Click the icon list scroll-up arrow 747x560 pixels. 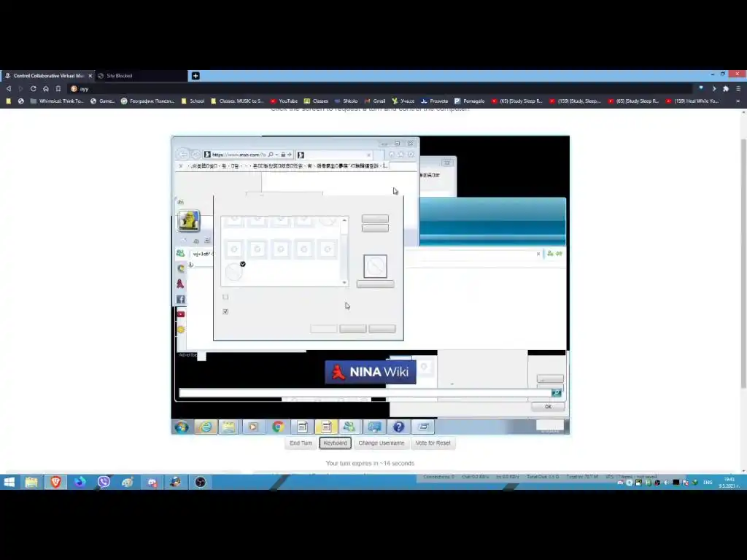(344, 220)
